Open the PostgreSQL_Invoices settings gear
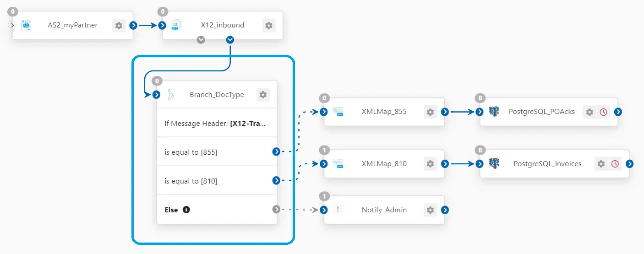644x254 pixels. pos(601,163)
